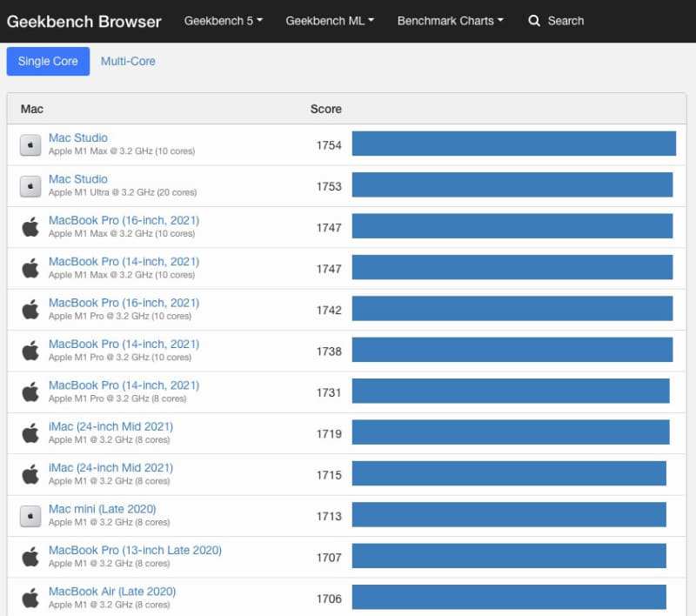Click Apple logo beside MacBook Pro 13-inch Late 2020
Screen dimensions: 696x616
30,557
